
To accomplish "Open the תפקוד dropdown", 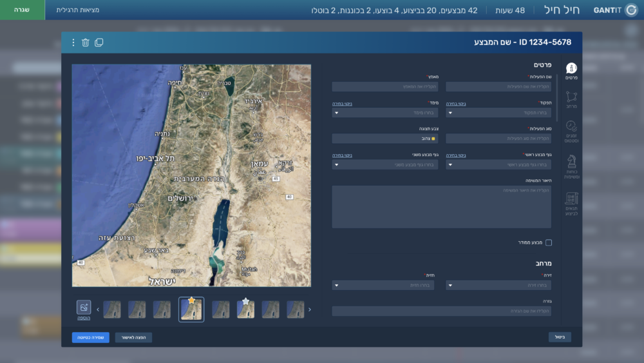I will click(498, 113).
